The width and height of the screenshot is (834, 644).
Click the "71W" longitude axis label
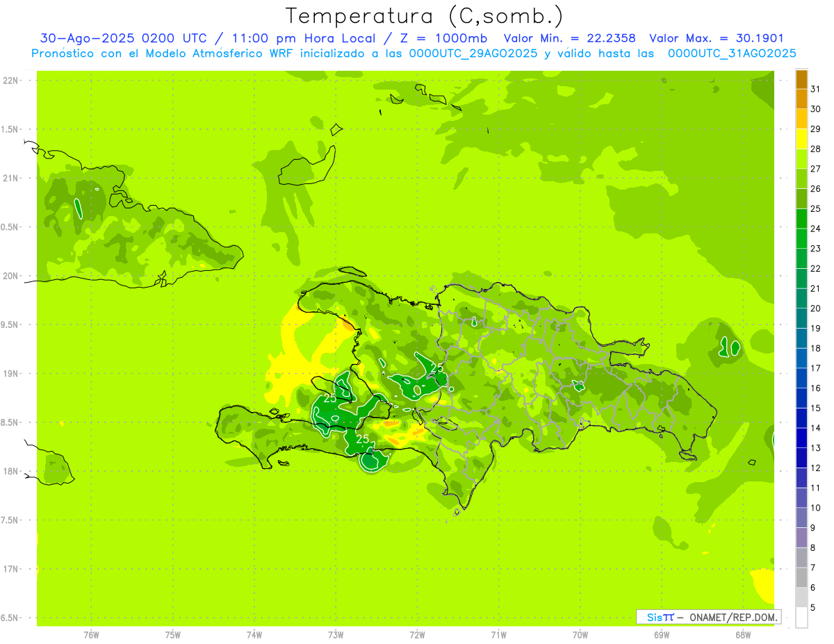click(x=498, y=635)
